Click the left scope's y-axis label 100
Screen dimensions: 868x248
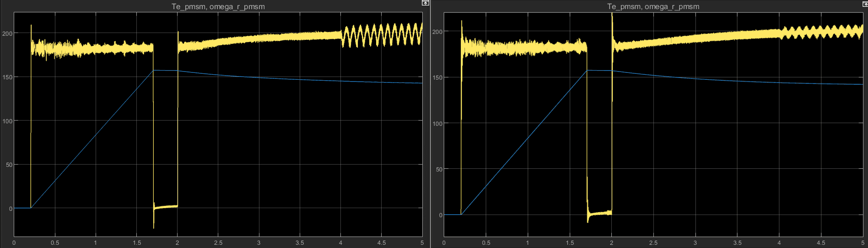[7, 121]
